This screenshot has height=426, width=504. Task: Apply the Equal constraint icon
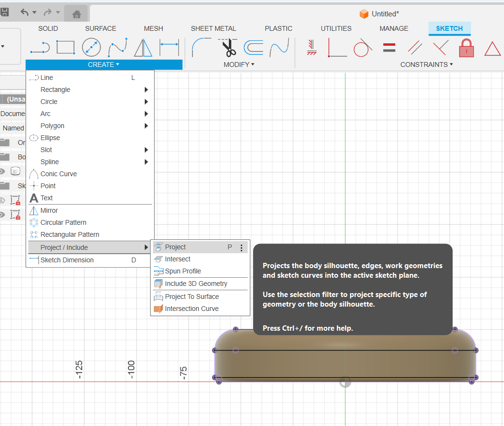click(389, 48)
